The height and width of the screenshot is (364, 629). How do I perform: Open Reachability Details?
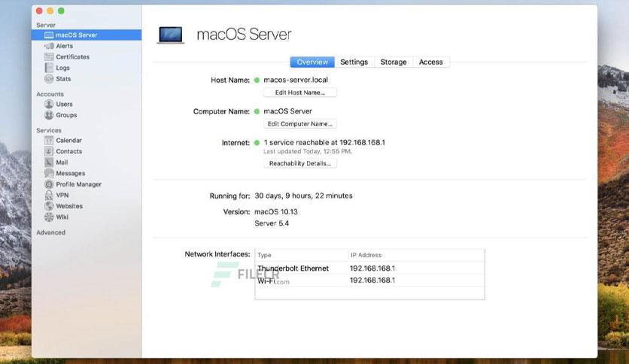[300, 163]
